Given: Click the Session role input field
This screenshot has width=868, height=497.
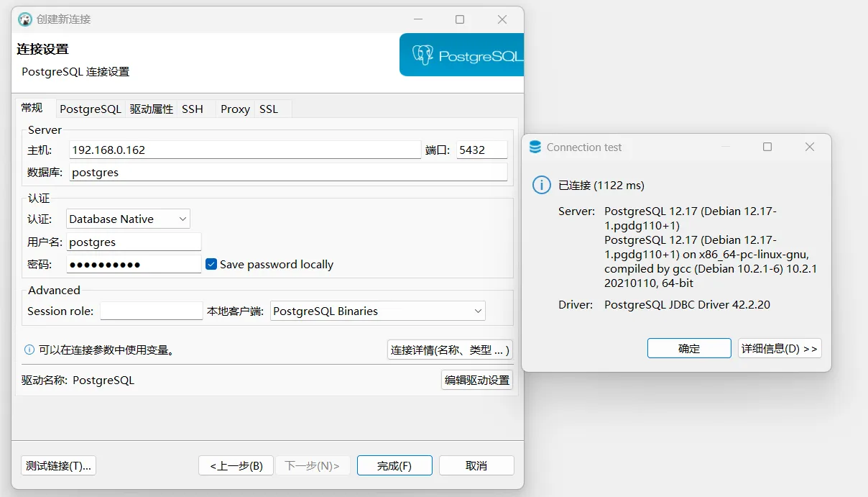Looking at the screenshot, I should (151, 310).
